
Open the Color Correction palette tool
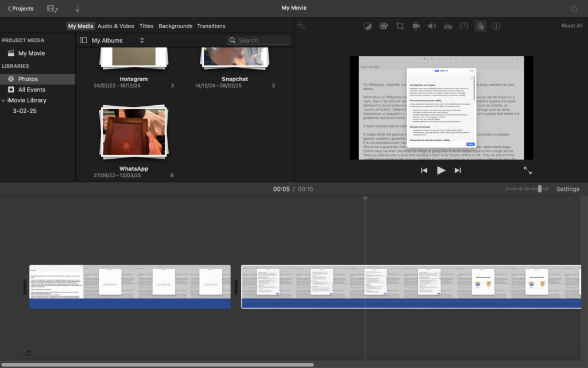384,26
